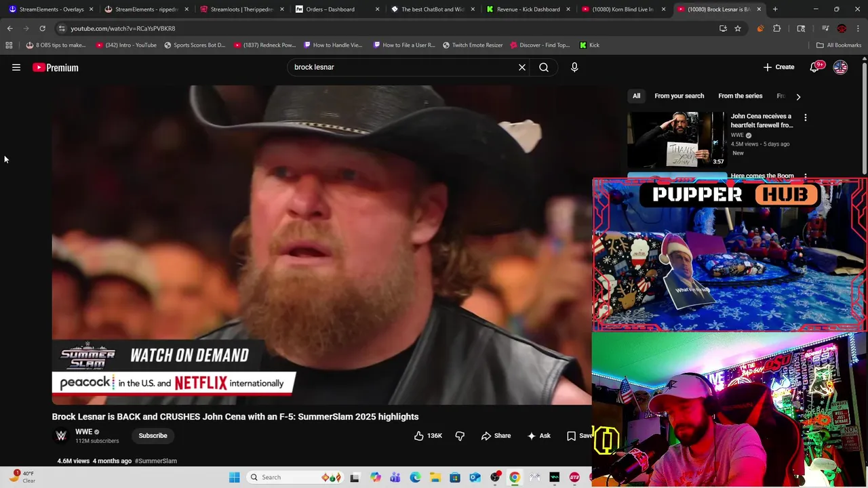
Task: Open File Explorer from the taskbar
Action: pyautogui.click(x=435, y=477)
